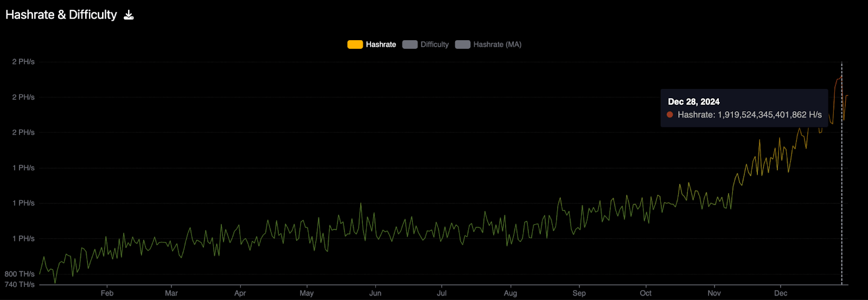Image resolution: width=868 pixels, height=300 pixels.
Task: Click the May label on x-axis
Action: pos(307,293)
